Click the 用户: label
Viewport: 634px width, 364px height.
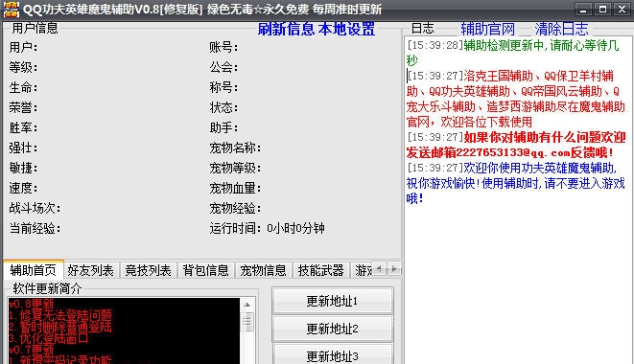tap(23, 47)
